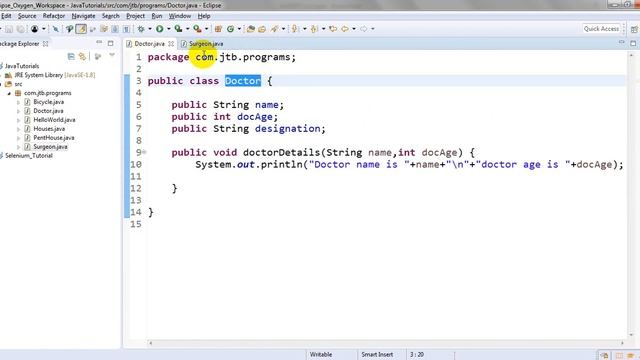The width and height of the screenshot is (640, 360).
Task: Toggle the Word Wrap style toolbar icon left of Mark Occurrences
Action: [69, 29]
